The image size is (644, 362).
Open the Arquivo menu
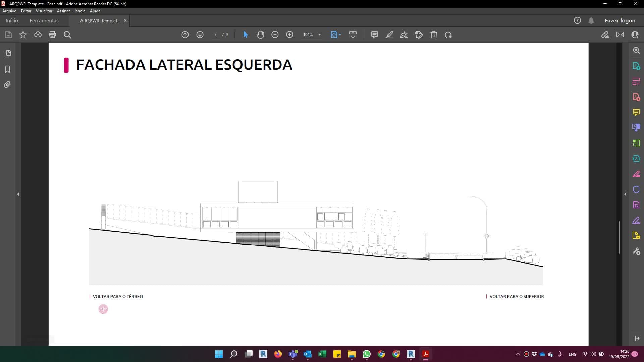coord(9,11)
